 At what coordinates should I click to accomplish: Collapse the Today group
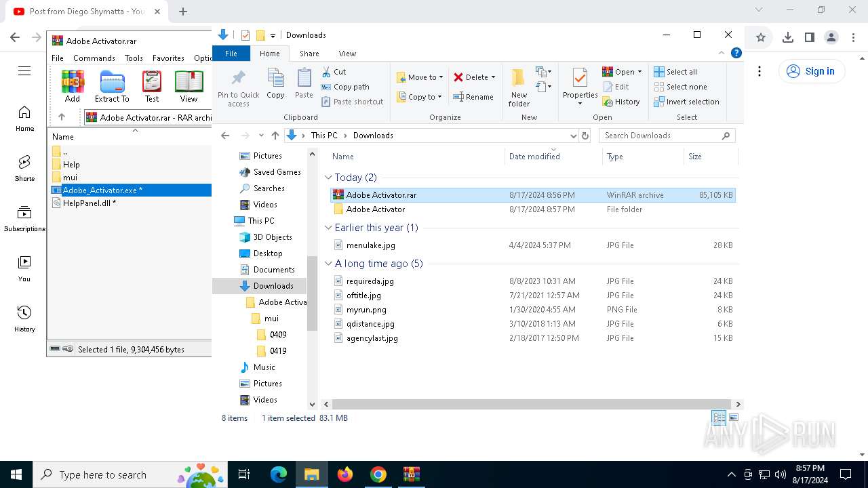[329, 178]
